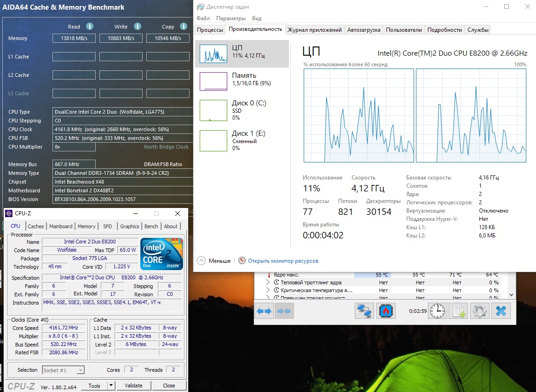
Task: Open the Файл menu
Action: pyautogui.click(x=203, y=18)
